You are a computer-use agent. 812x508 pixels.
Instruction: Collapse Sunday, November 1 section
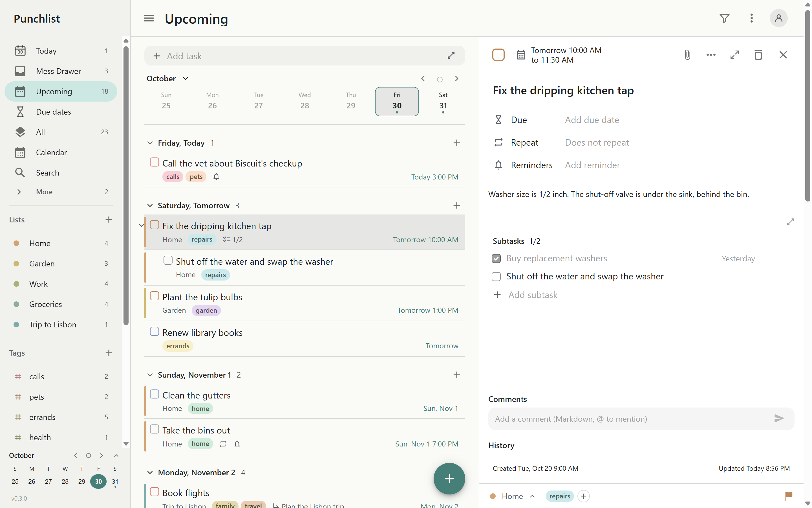pos(150,375)
